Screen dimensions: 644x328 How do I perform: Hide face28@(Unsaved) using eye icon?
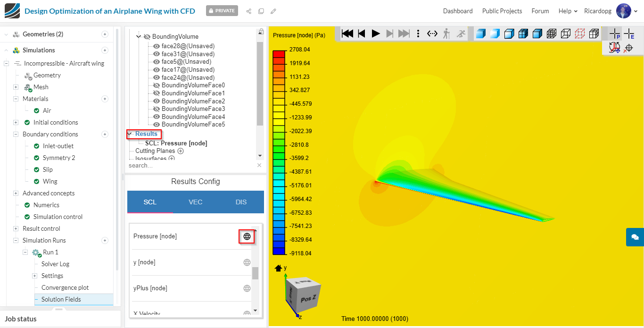tap(157, 46)
